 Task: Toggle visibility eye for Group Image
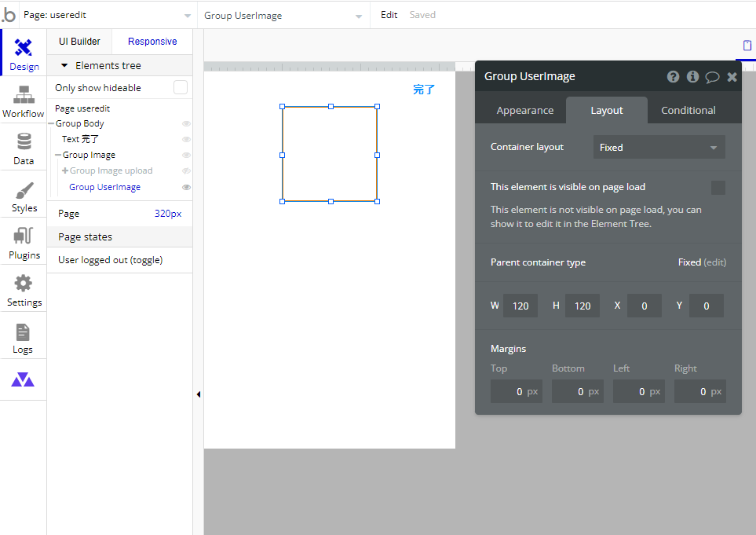[186, 156]
